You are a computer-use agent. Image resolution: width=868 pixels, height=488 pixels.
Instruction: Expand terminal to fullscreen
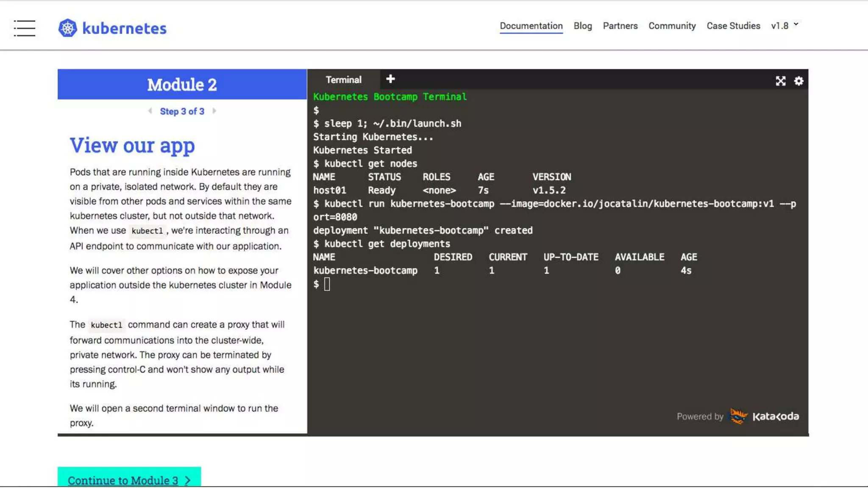click(780, 81)
